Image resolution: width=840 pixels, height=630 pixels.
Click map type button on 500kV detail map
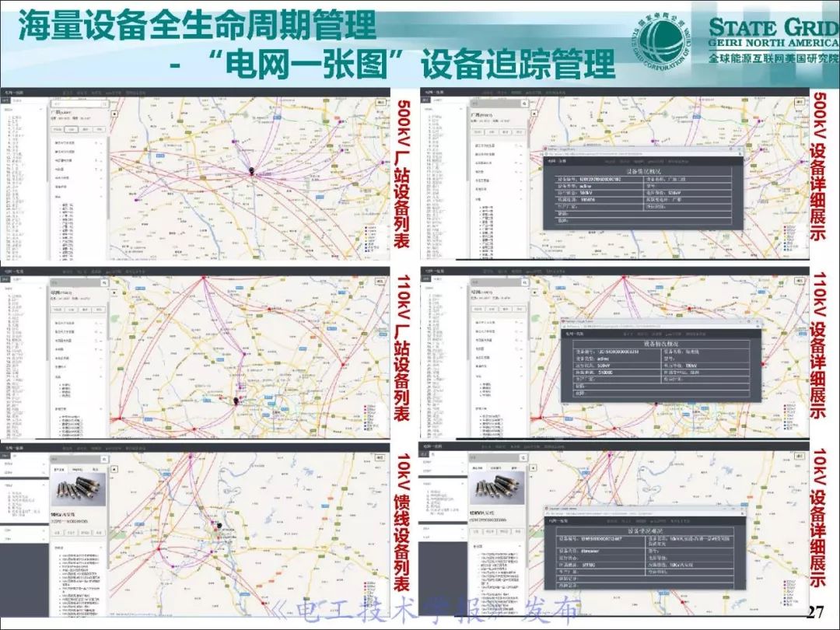pyautogui.click(x=800, y=102)
